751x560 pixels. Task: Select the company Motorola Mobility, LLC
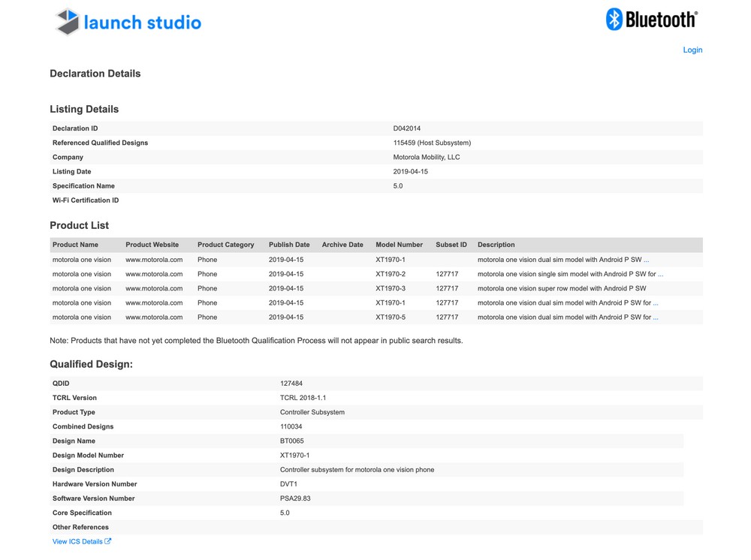click(427, 157)
